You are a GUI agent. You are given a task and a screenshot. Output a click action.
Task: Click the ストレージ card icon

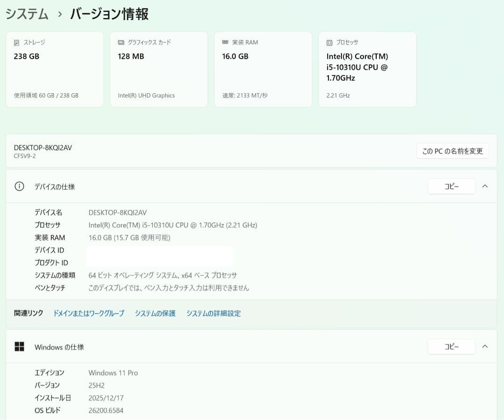16,42
